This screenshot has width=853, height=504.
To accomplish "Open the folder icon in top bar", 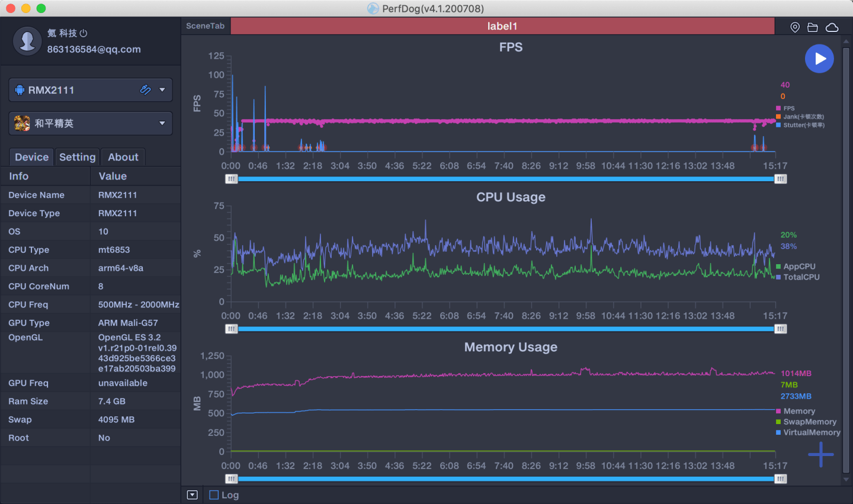I will [x=813, y=27].
